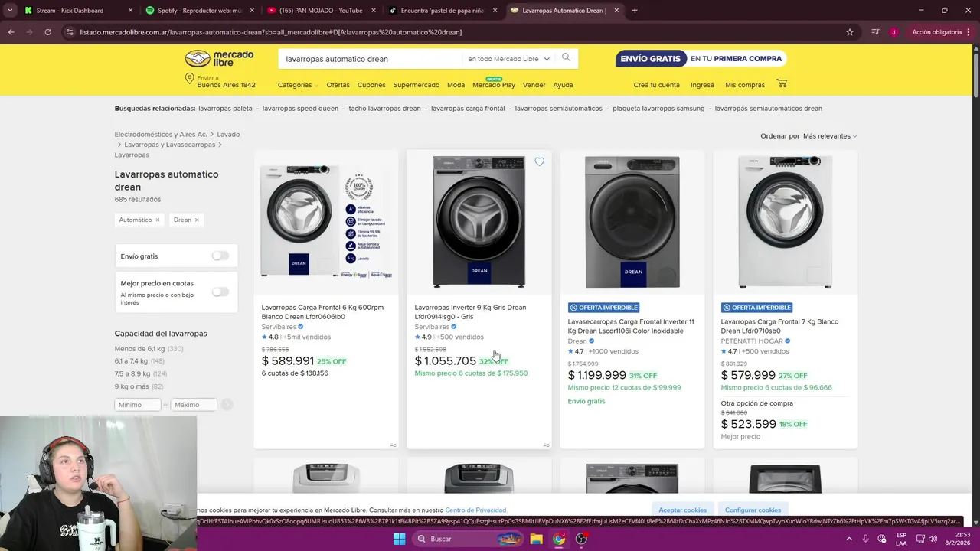
Task: Open the browser profile avatar
Action: [x=893, y=32]
